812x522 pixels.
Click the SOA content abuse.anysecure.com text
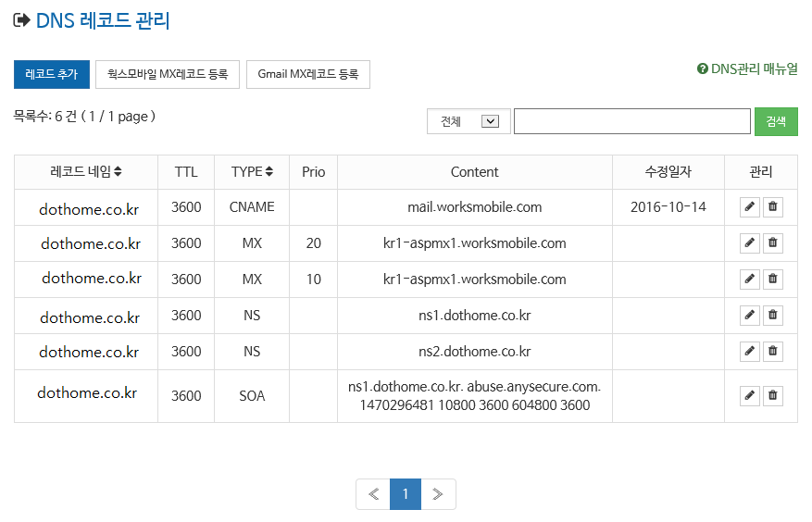(x=533, y=387)
